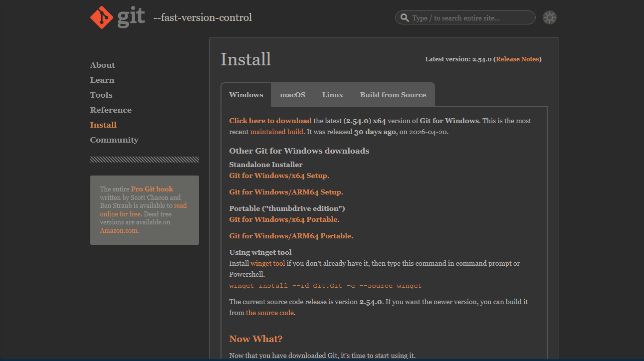This screenshot has width=644, height=361.
Task: Open the Pro Git book link
Action: point(152,189)
